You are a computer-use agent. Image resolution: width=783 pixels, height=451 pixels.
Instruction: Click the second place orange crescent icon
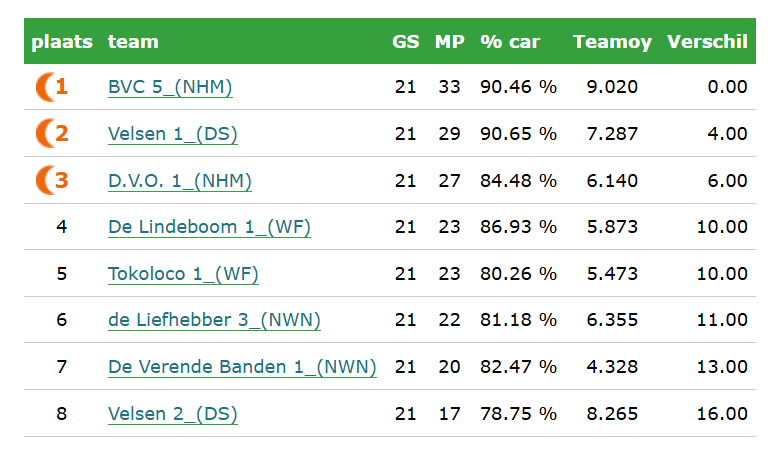point(45,133)
